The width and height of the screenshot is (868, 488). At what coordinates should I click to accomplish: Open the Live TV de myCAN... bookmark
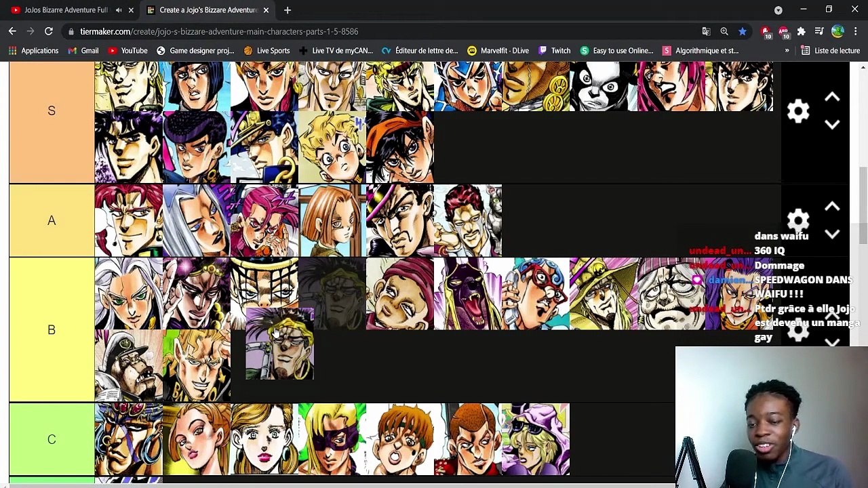coord(336,51)
